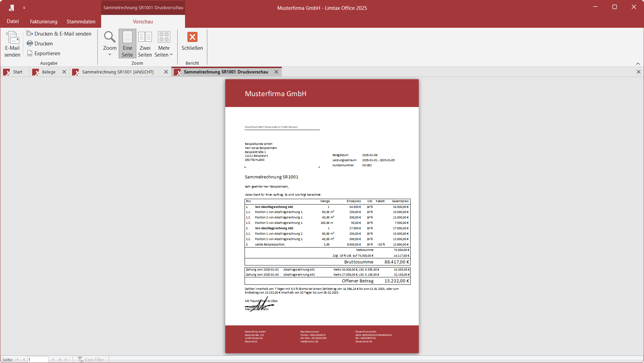
Task: Click the invoice preview page
Action: 322,216
